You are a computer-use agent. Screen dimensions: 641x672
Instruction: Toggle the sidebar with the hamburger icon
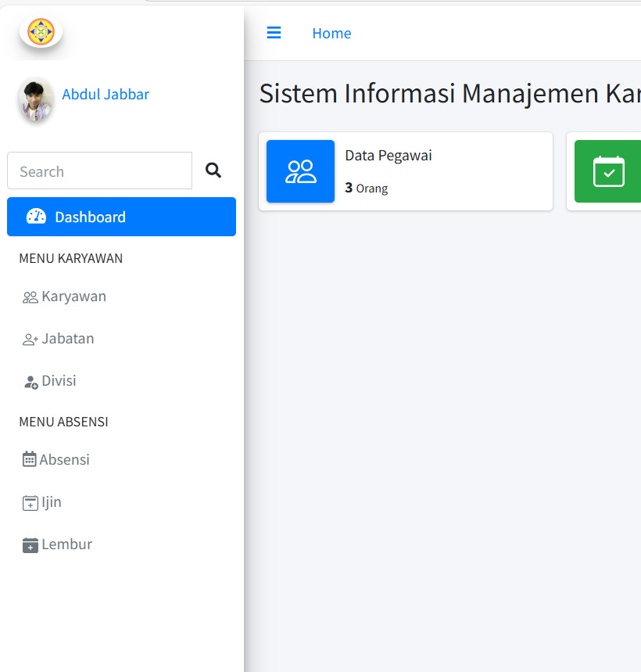[x=274, y=33]
